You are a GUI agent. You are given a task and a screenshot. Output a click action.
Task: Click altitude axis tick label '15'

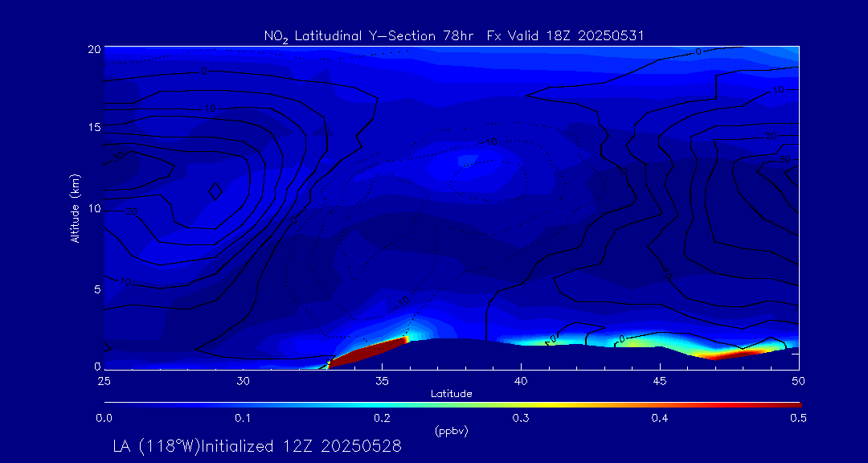(95, 127)
